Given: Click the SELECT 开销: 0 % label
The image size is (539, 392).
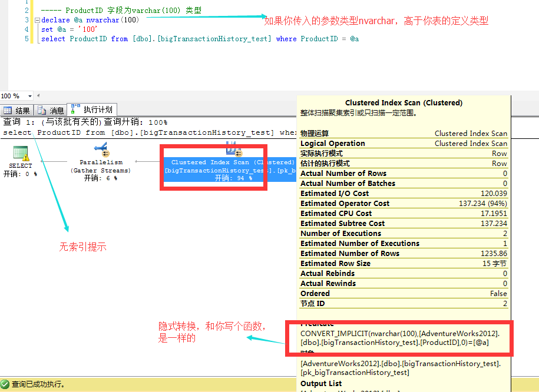Looking at the screenshot, I should [20, 170].
